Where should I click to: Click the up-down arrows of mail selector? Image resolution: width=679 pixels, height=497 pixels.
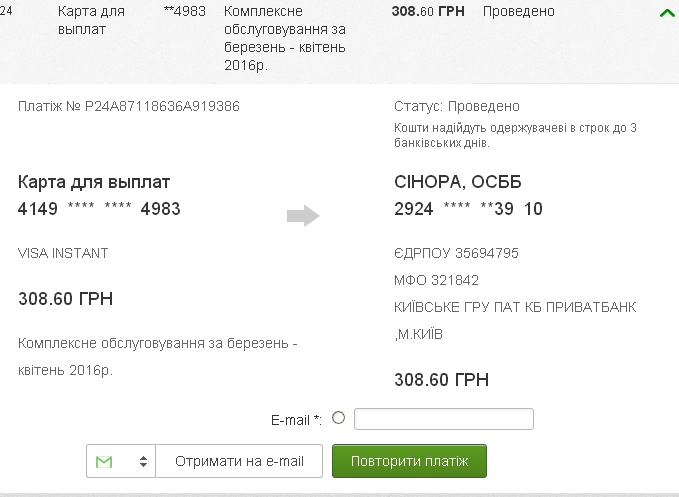pyautogui.click(x=143, y=462)
